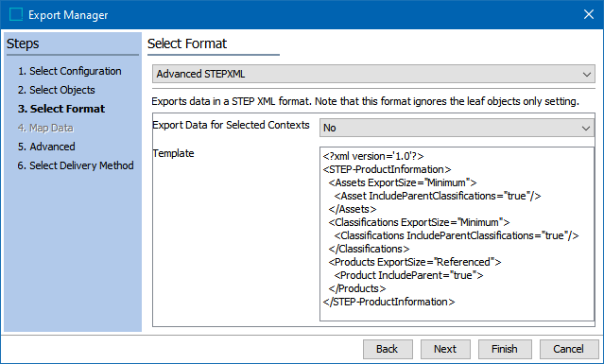The image size is (604, 364).
Task: Click the Finish button
Action: coord(505,349)
